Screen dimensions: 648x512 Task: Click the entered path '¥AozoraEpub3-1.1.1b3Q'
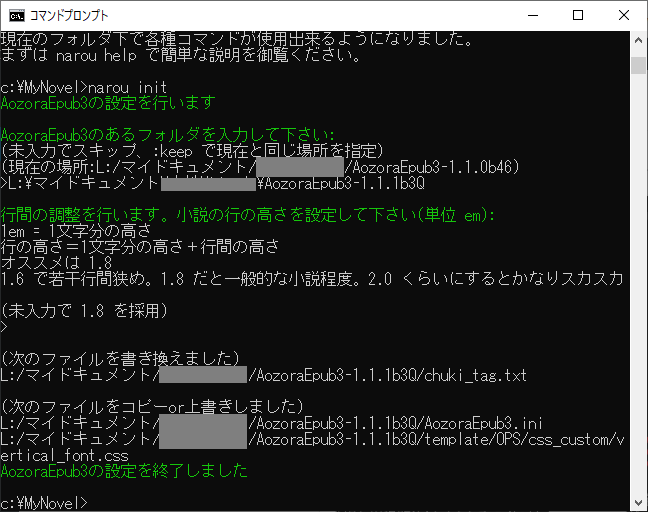pyautogui.click(x=341, y=183)
